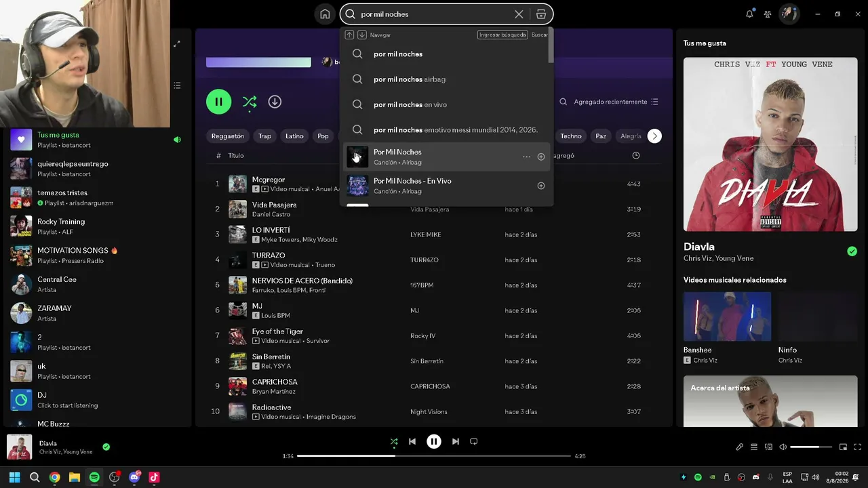The height and width of the screenshot is (488, 868).
Task: Open more options for Por Mil Noches
Action: click(x=526, y=157)
